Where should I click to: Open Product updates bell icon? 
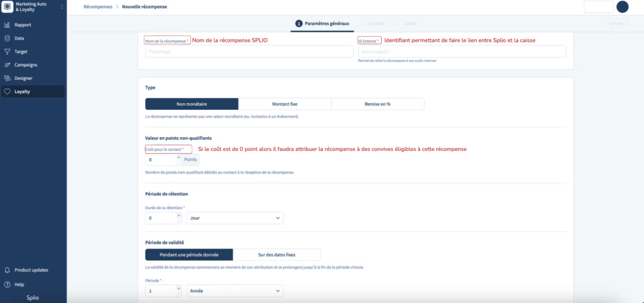[7, 270]
